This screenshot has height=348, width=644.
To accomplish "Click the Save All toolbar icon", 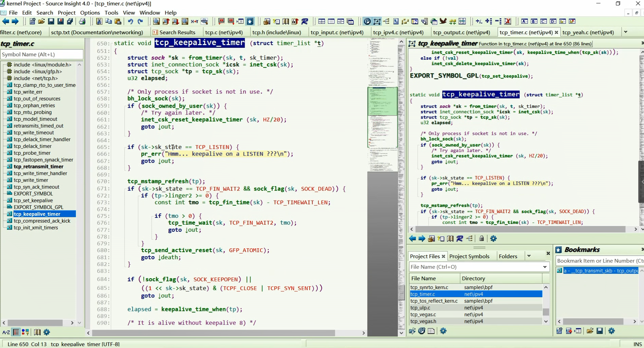I will [70, 21].
